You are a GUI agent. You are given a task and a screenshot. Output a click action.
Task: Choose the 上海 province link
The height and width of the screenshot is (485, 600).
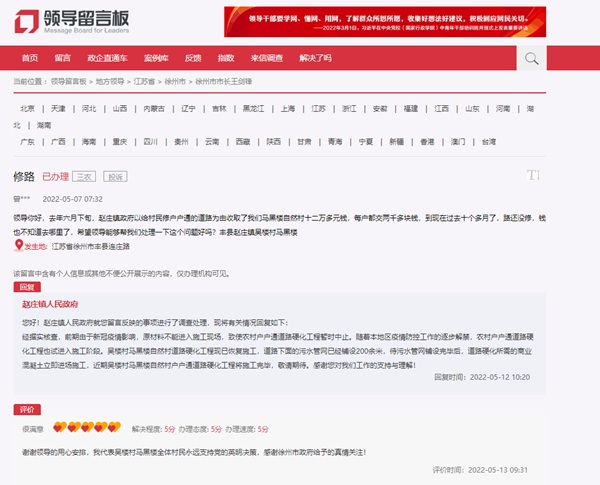[288, 108]
